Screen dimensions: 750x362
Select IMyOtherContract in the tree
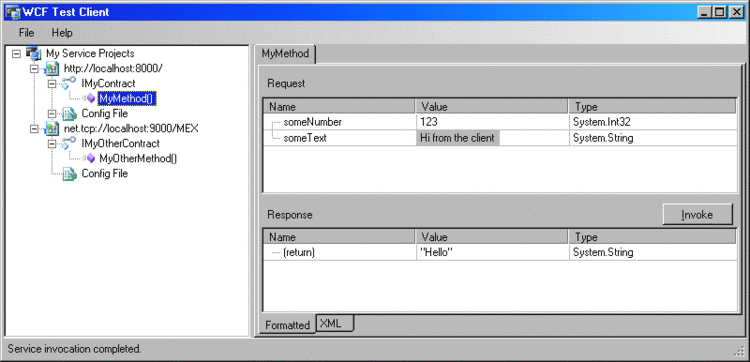[x=121, y=143]
